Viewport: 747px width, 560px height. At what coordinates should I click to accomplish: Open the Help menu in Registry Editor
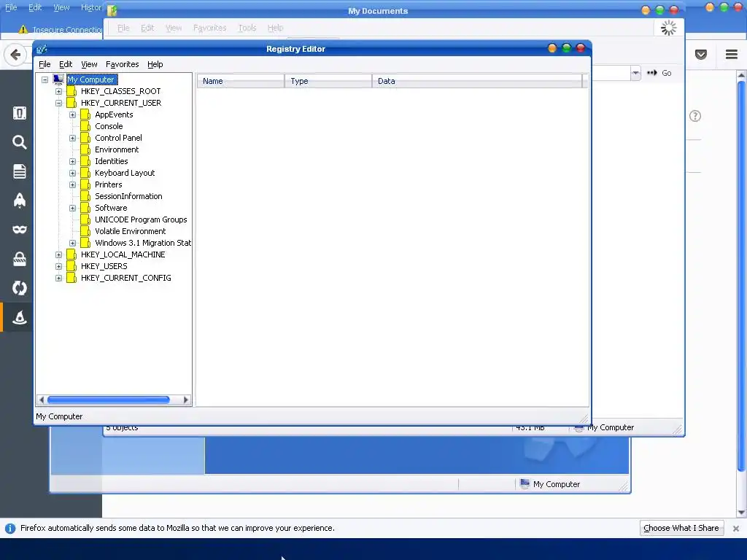(155, 64)
